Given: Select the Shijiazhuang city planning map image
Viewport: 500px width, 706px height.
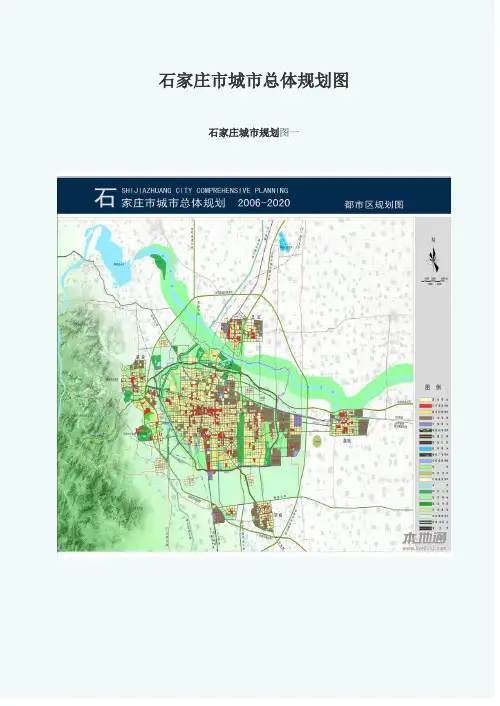Looking at the screenshot, I should coord(254,364).
